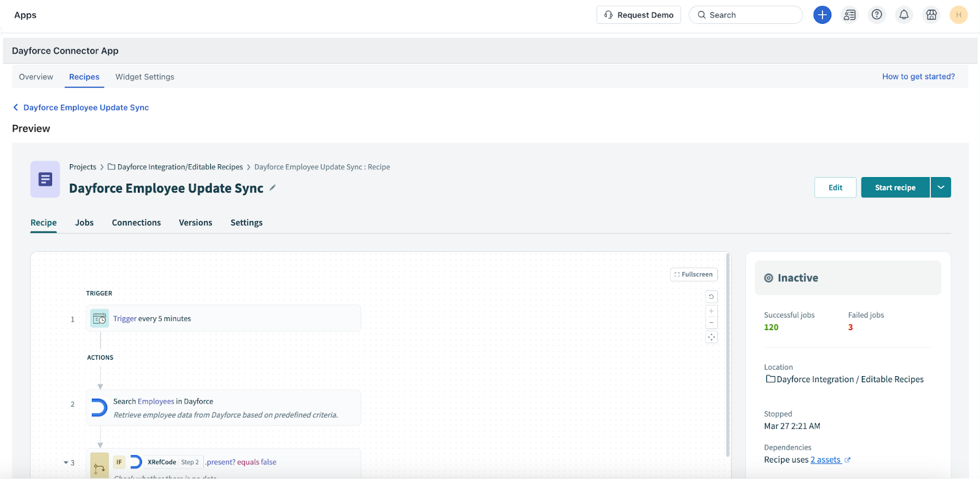Open the notifications bell icon
Image resolution: width=980 pixels, height=479 pixels.
pos(904,15)
